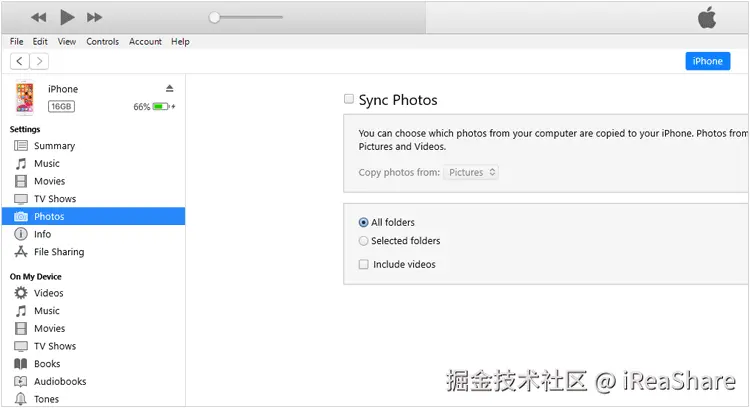This screenshot has width=750, height=408.
Task: Click the Play button in the toolbar
Action: tap(67, 17)
